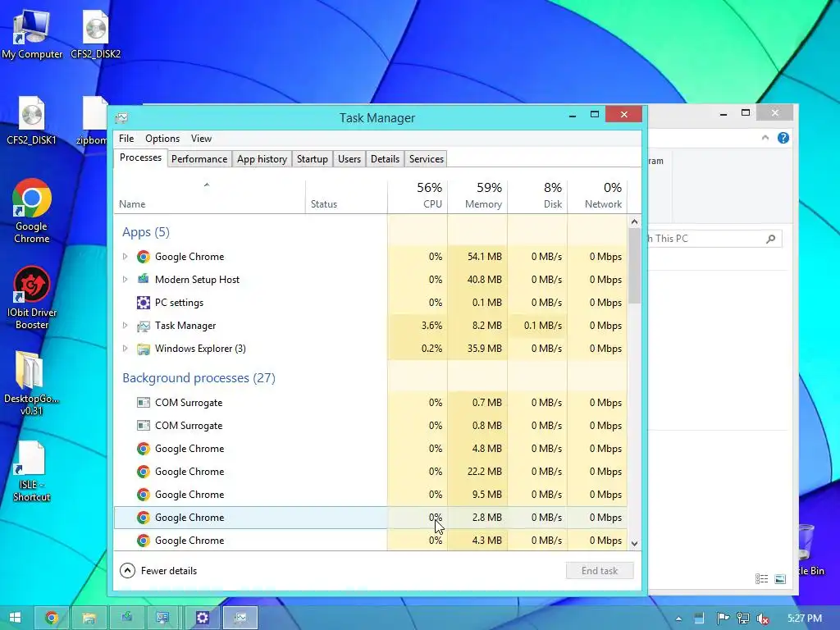The width and height of the screenshot is (840, 630).
Task: Select the Processes tab
Action: [140, 157]
